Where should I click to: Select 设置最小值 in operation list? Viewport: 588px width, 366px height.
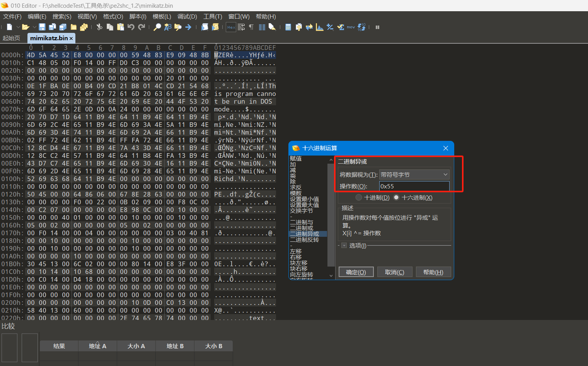tap(304, 199)
